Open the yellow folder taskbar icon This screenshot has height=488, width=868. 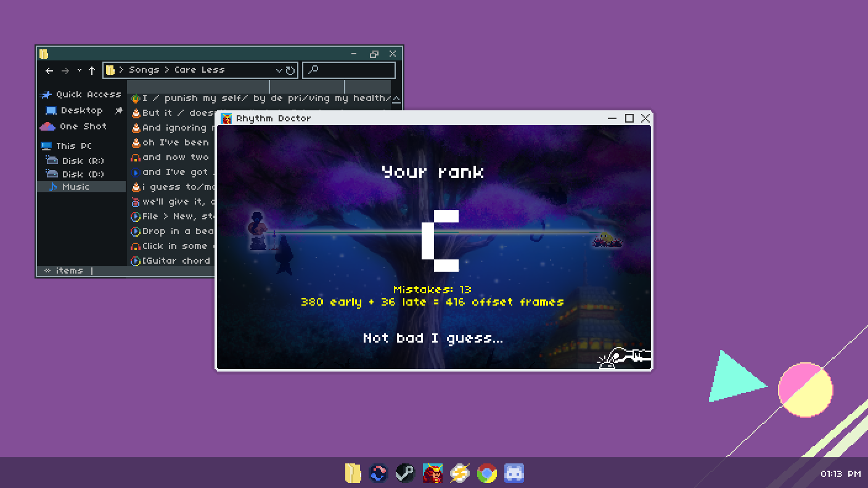353,473
